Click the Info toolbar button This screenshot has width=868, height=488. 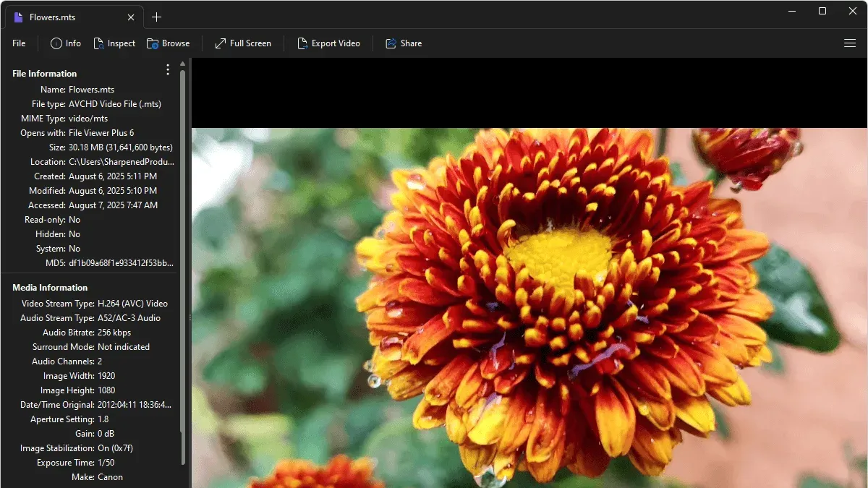coord(65,43)
